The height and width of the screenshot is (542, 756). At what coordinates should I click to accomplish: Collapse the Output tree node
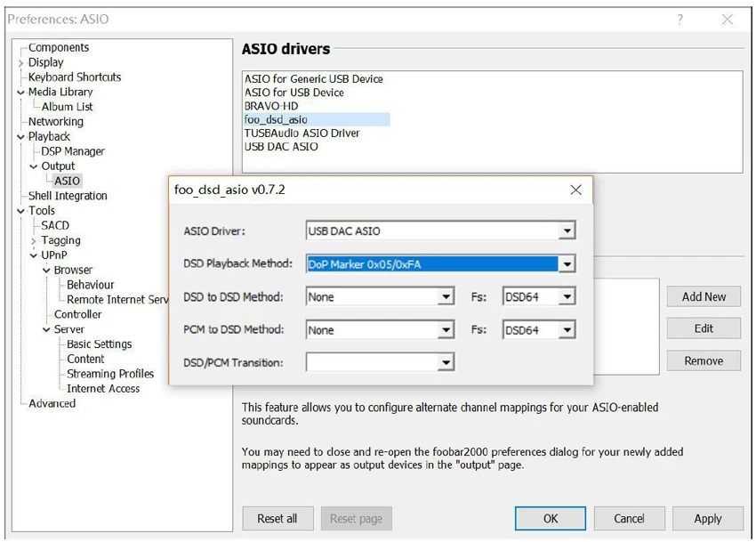tap(33, 166)
